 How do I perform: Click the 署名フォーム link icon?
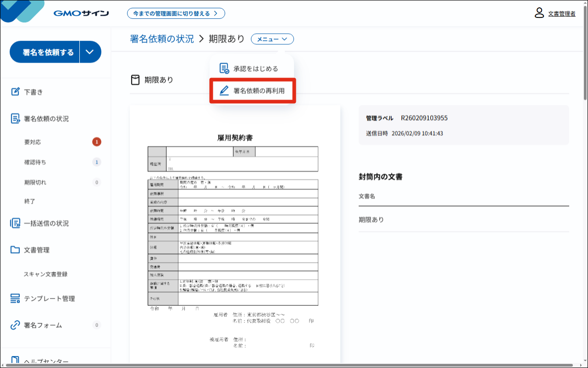(15, 325)
